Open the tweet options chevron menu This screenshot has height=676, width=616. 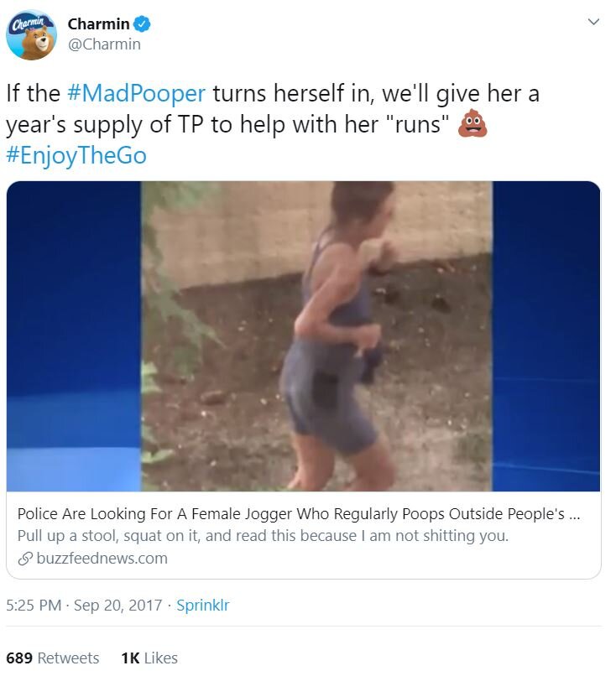(x=593, y=22)
